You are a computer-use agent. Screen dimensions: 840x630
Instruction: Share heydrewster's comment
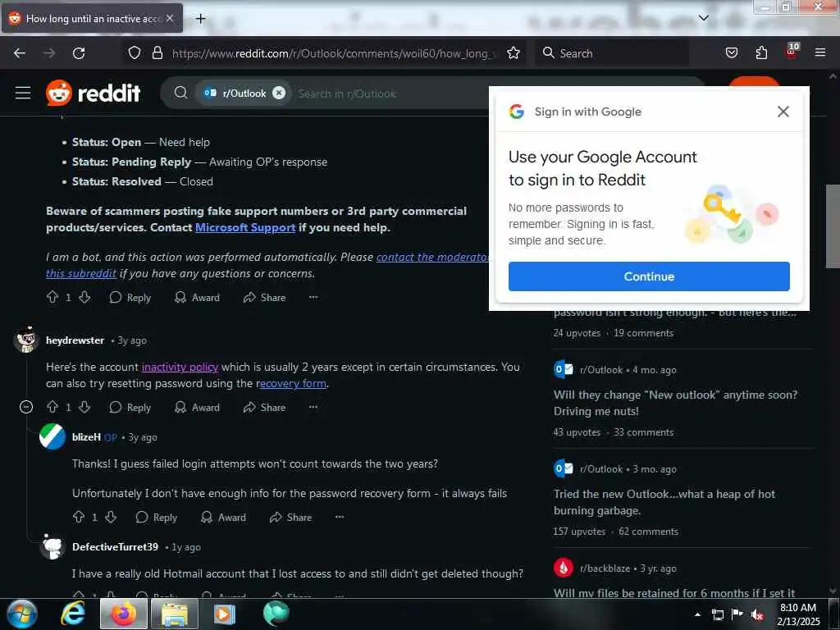tap(265, 408)
